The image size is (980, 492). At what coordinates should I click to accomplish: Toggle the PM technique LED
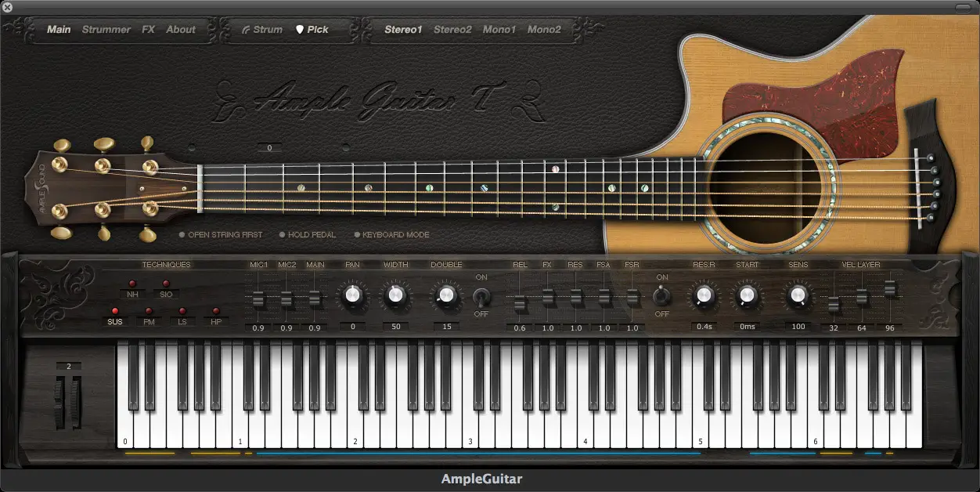pyautogui.click(x=149, y=311)
